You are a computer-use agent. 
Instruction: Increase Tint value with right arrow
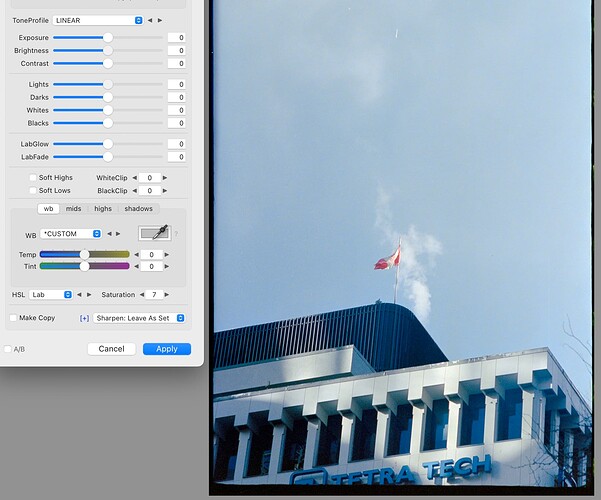pos(167,266)
